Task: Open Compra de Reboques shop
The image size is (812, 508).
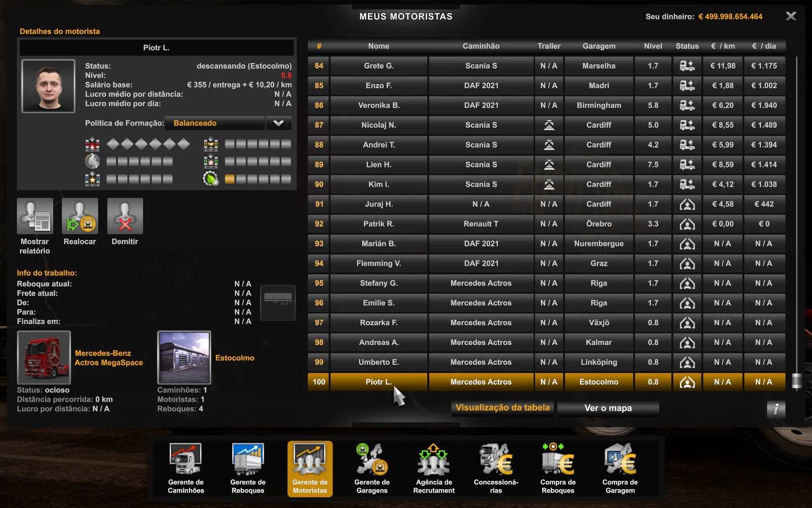Action: point(558,468)
